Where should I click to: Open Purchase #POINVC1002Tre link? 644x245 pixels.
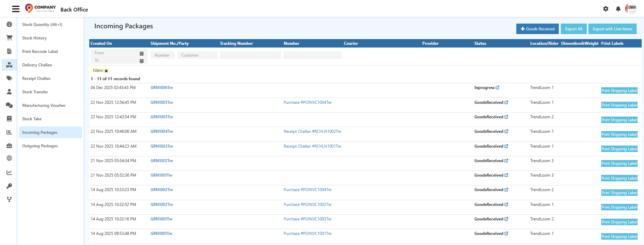[308, 205]
